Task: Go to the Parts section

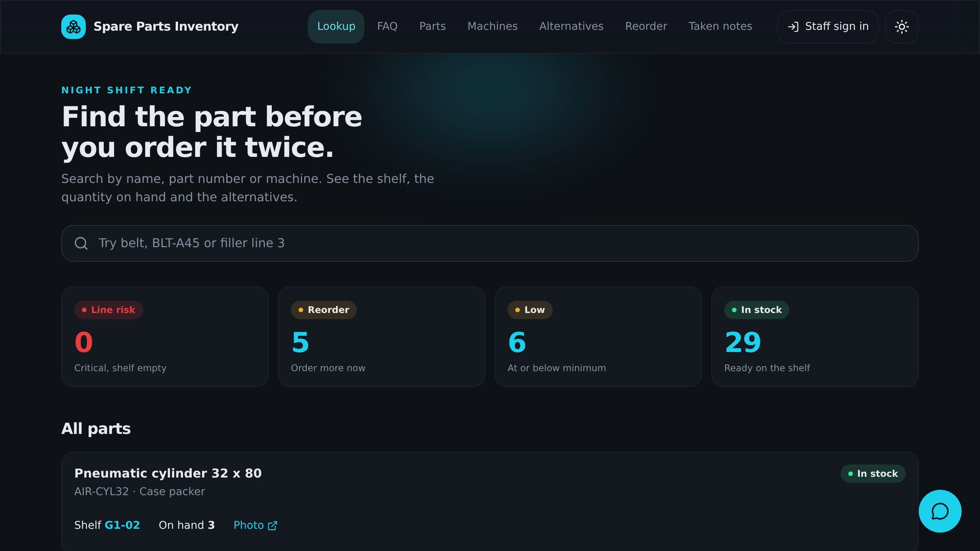Action: coord(433,26)
